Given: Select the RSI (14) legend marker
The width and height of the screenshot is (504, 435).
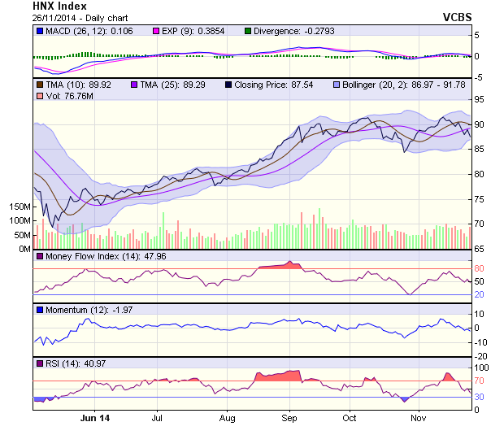Looking at the screenshot, I should (39, 363).
